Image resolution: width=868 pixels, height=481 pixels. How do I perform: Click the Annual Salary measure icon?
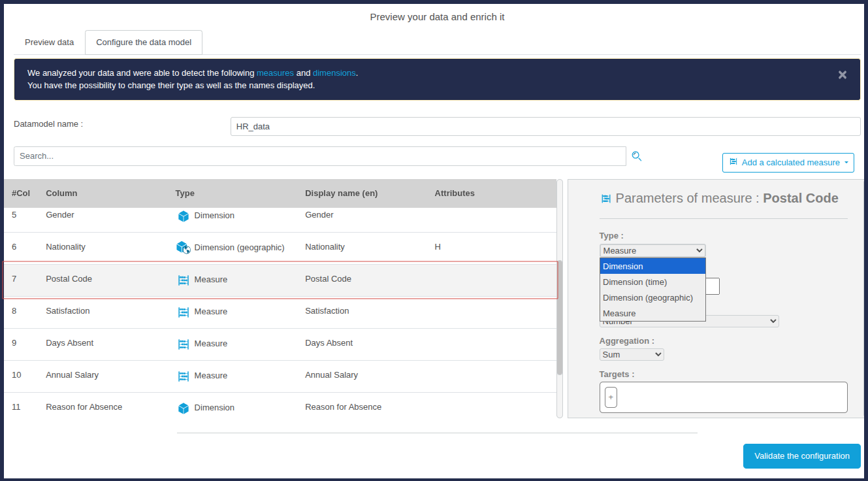click(184, 376)
